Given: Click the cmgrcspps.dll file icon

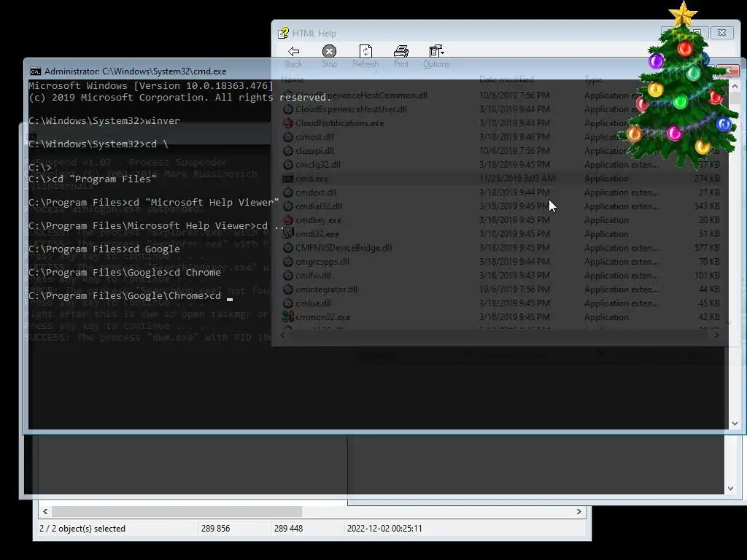Looking at the screenshot, I should click(x=287, y=262).
